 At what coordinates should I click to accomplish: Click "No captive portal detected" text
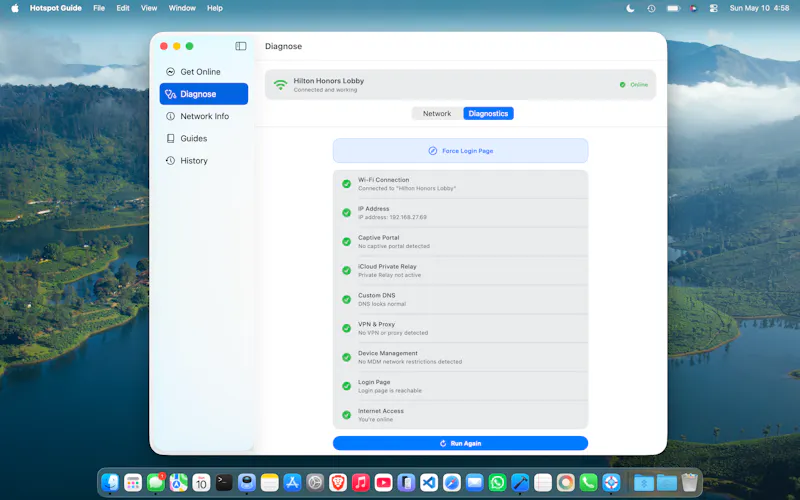coord(394,246)
